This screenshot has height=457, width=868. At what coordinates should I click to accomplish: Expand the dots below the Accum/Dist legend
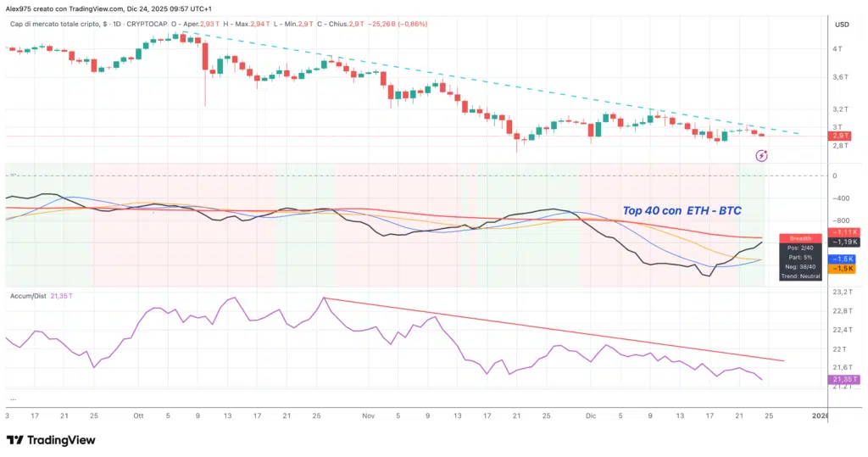pyautogui.click(x=13, y=398)
